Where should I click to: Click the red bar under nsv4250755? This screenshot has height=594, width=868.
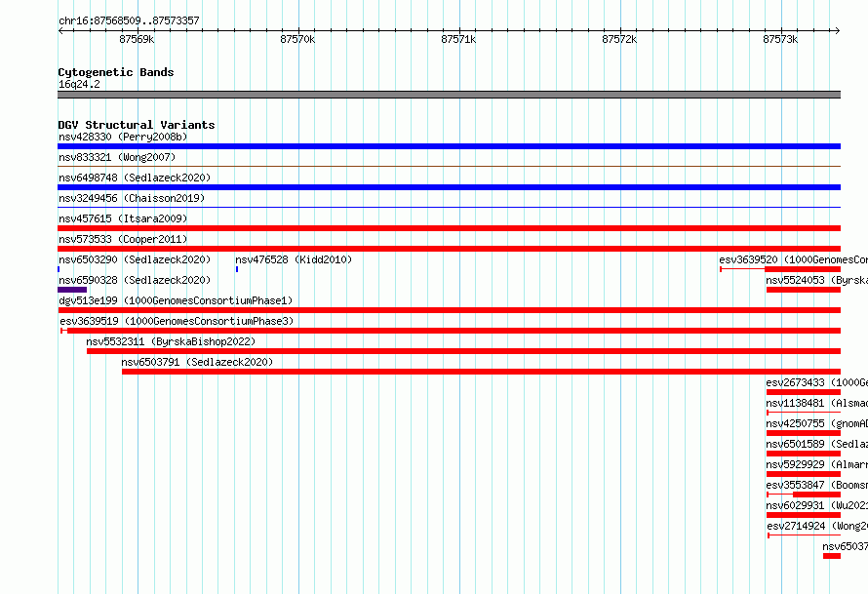point(804,433)
